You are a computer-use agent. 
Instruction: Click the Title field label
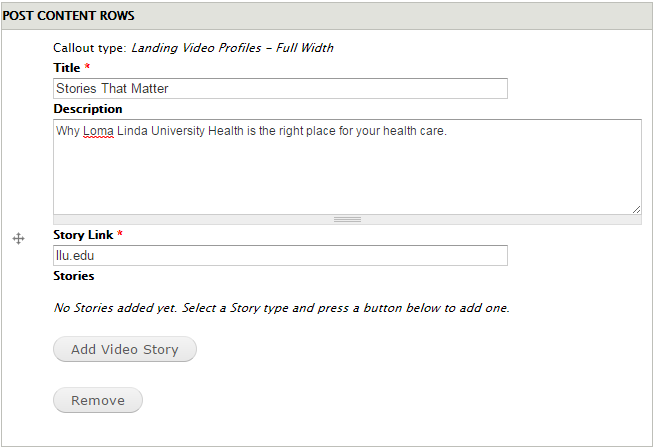coord(67,68)
